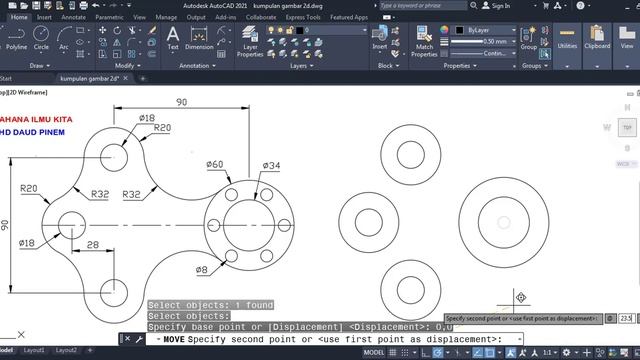This screenshot has width=640, height=360.
Task: Activate the Offset tool in Modify panel
Action: pos(152,54)
